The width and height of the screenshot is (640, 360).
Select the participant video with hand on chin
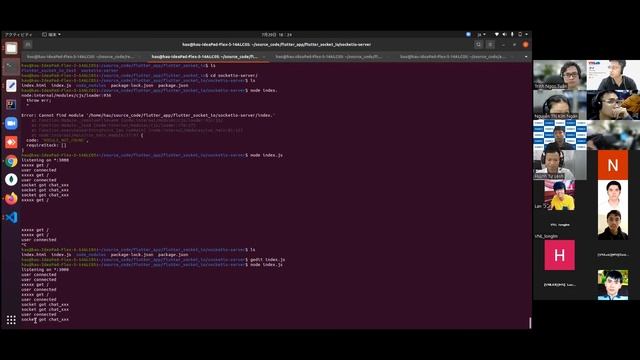[613, 105]
